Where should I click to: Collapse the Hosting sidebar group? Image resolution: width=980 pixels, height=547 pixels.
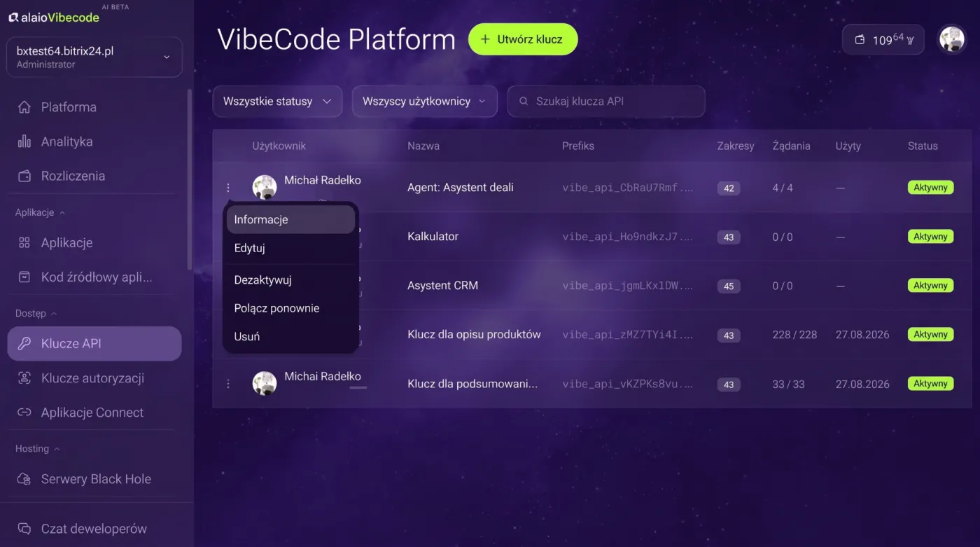click(x=38, y=448)
